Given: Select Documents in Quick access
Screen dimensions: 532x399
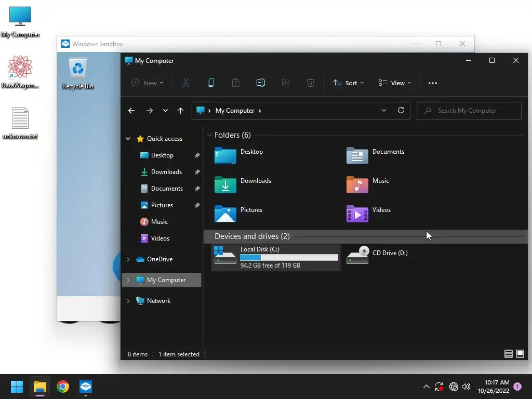Looking at the screenshot, I should tap(167, 188).
